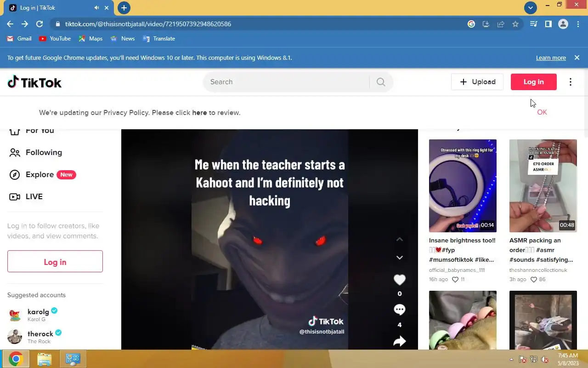The height and width of the screenshot is (368, 588).
Task: Go to next video with down chevron
Action: tap(400, 258)
